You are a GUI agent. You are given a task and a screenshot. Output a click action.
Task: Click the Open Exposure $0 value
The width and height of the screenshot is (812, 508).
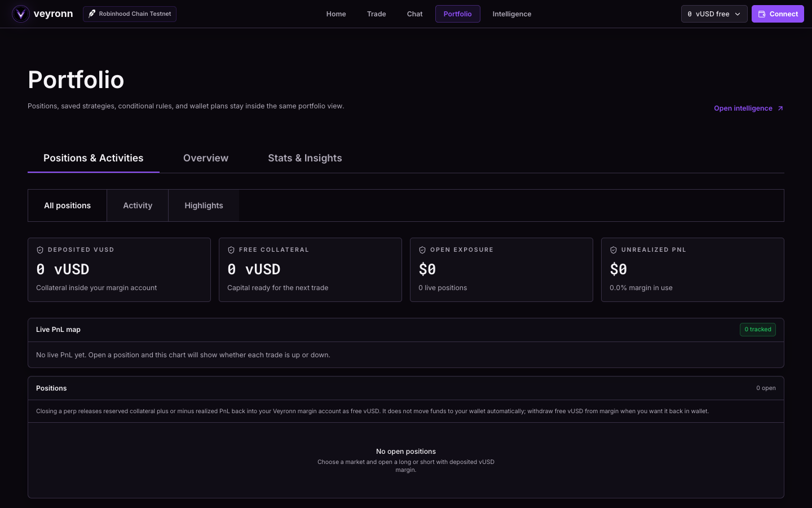tap(427, 269)
